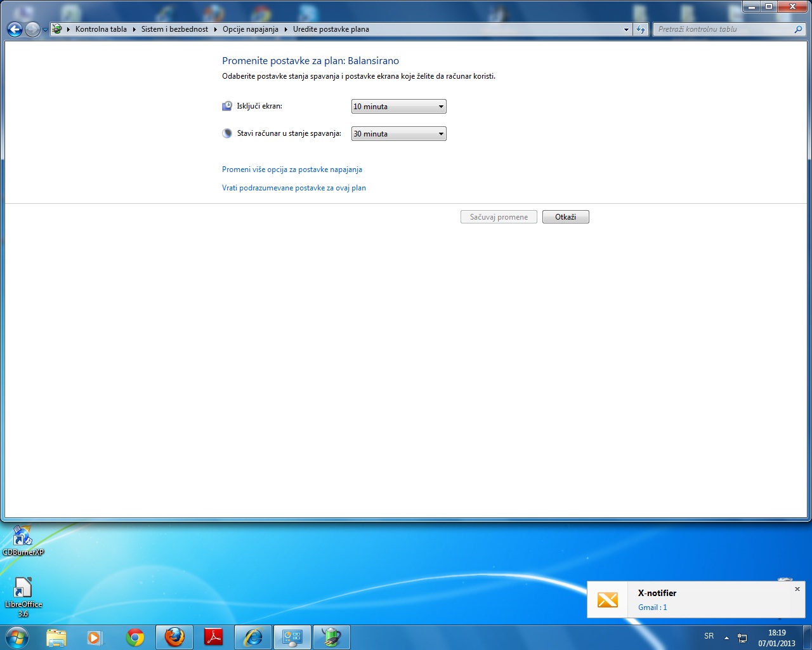
Task: Open the CDBurnerXP desktop shortcut
Action: pos(23,541)
